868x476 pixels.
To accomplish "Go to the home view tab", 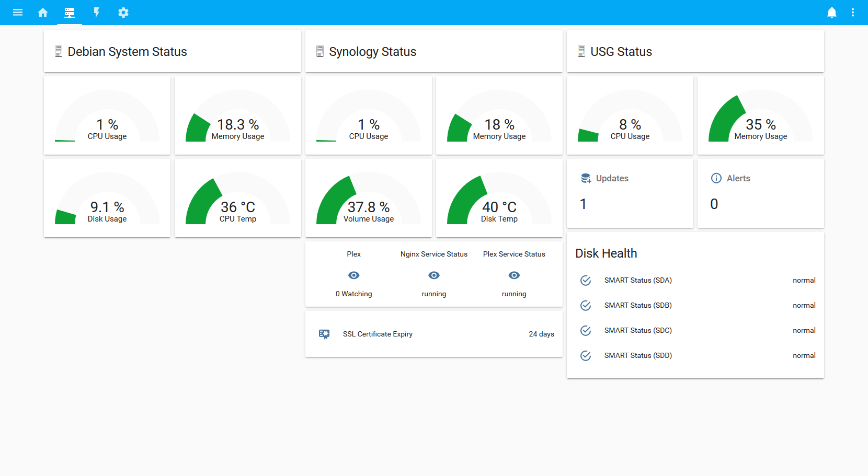I will pyautogui.click(x=43, y=13).
